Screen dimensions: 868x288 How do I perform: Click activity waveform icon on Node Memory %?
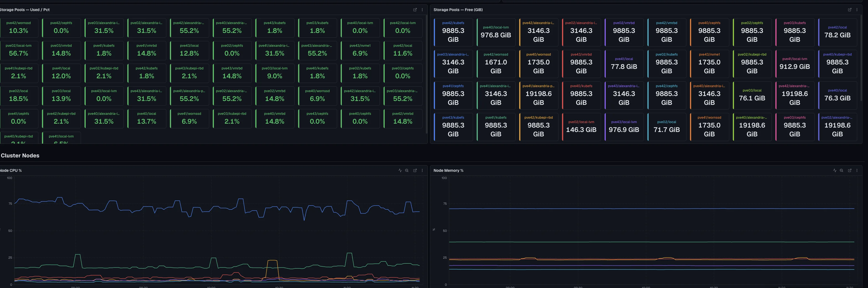pyautogui.click(x=835, y=170)
